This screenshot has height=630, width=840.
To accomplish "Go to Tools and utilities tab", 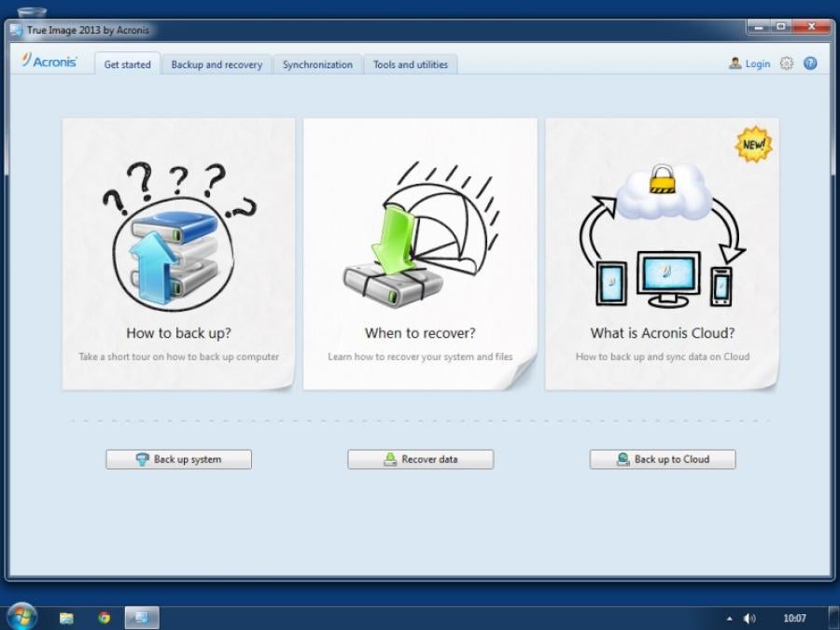I will 411,64.
